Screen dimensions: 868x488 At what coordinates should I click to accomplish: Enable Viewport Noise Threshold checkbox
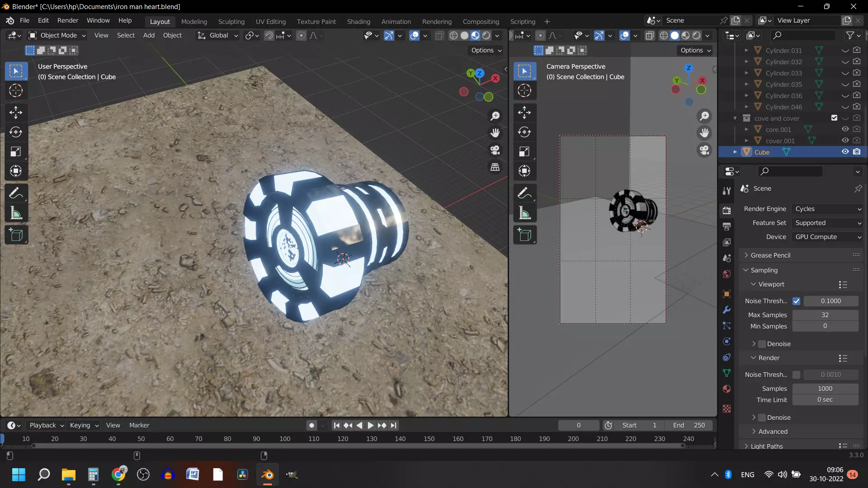[797, 301]
